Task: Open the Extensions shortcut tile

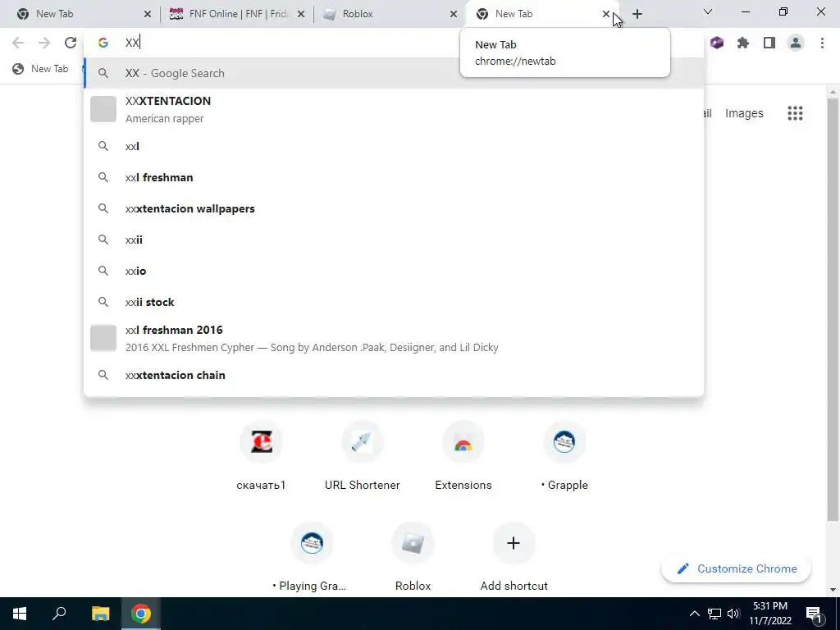Action: coord(463,455)
